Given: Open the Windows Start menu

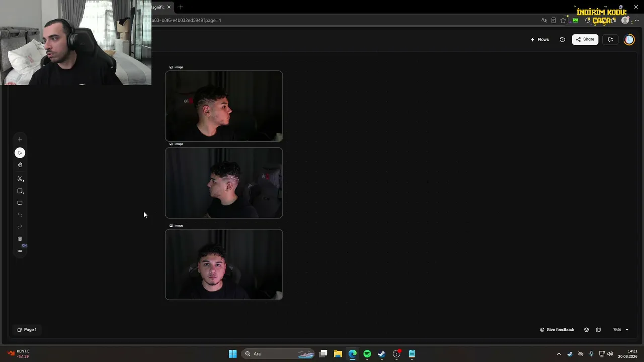Looking at the screenshot, I should [x=233, y=354].
